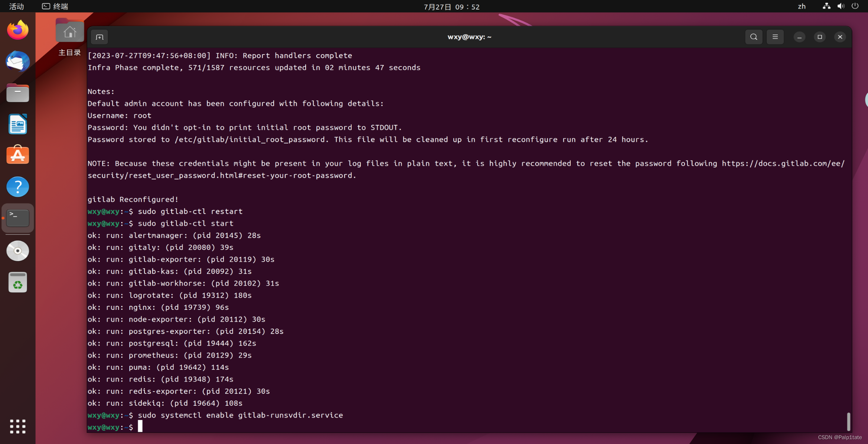The image size is (868, 444).
Task: Click the node-exporter status line
Action: click(x=176, y=320)
